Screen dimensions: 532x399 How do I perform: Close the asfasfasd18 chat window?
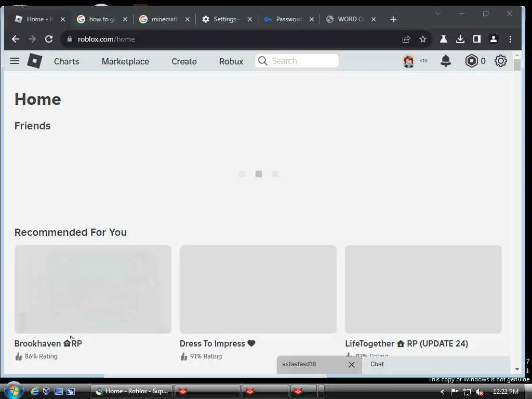(x=352, y=365)
